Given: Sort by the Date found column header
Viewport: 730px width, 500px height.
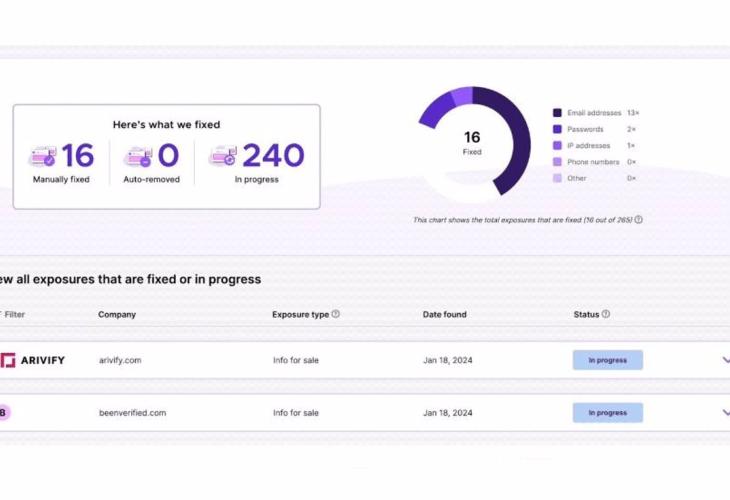Looking at the screenshot, I should pyautogui.click(x=446, y=314).
